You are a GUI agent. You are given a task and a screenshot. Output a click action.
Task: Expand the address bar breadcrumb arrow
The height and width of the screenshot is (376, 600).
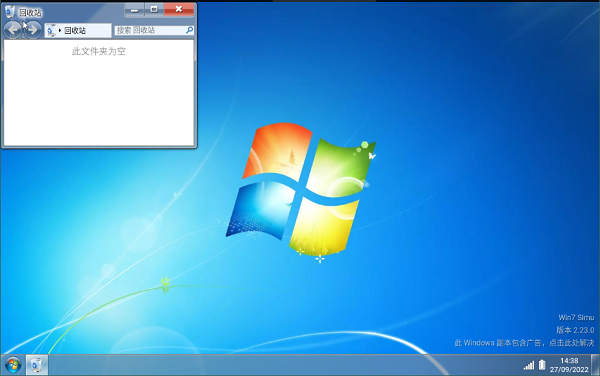click(60, 30)
